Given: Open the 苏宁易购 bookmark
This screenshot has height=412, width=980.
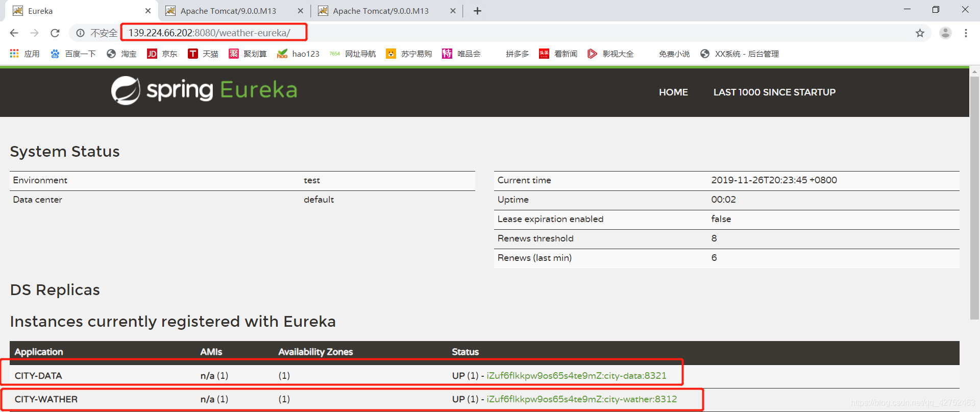Looking at the screenshot, I should (x=409, y=54).
